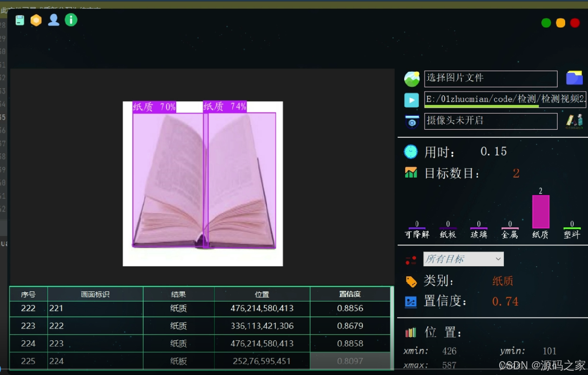Open the 所有目标 dropdown

(x=463, y=259)
